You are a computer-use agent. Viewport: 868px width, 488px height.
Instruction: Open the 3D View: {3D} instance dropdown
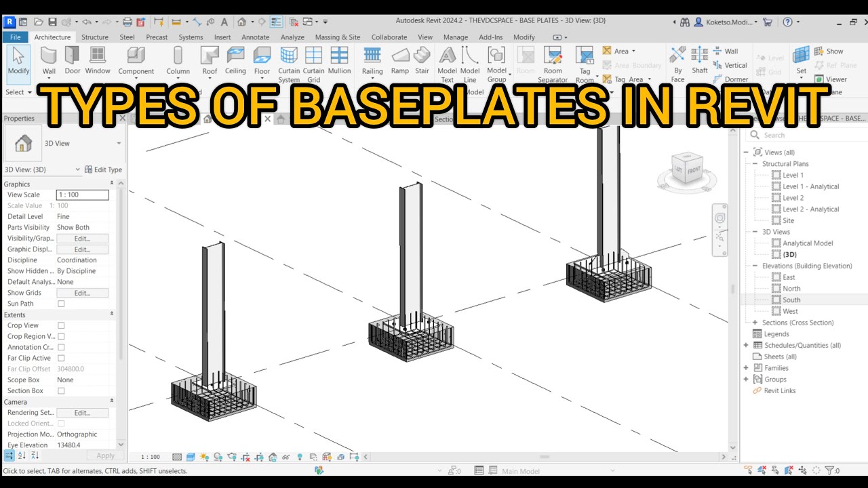pyautogui.click(x=78, y=169)
